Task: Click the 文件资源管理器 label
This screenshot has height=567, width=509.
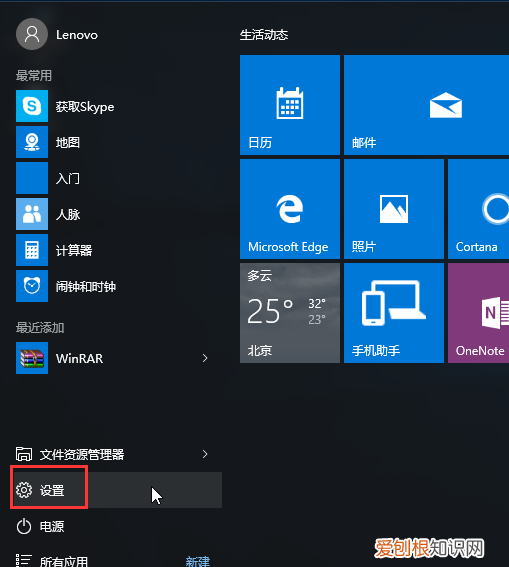Action: pos(82,455)
